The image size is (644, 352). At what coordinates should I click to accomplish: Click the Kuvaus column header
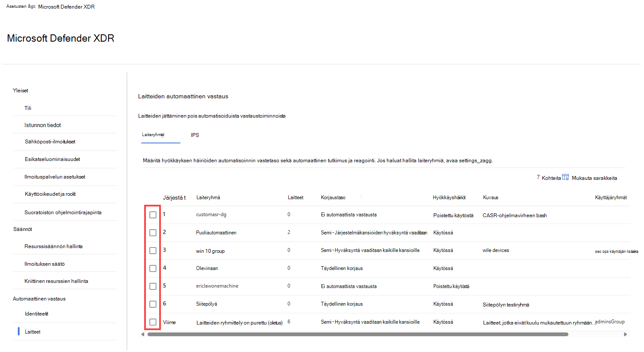coord(490,197)
